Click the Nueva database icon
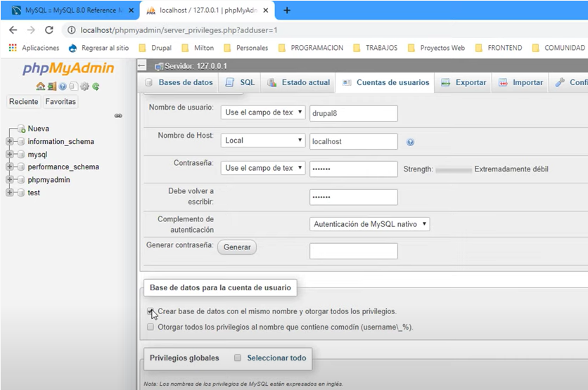 click(x=21, y=129)
